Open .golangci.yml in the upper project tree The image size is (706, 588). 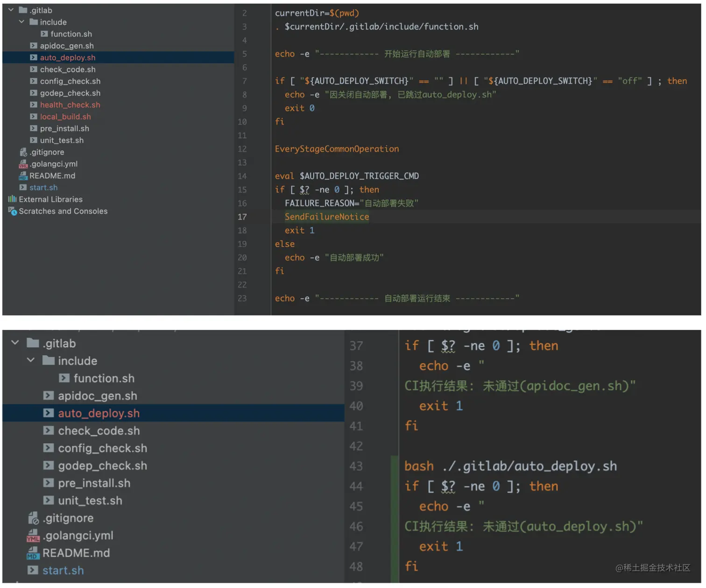pos(54,164)
